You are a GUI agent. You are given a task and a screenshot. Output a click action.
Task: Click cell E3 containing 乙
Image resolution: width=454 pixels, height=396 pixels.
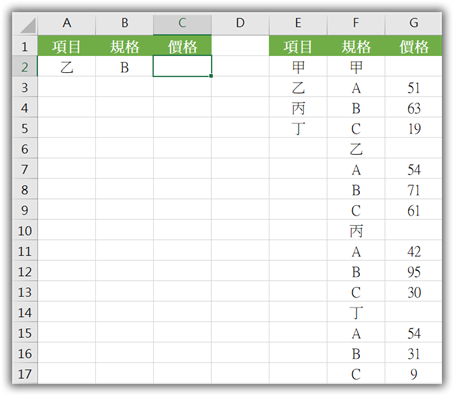pos(298,87)
